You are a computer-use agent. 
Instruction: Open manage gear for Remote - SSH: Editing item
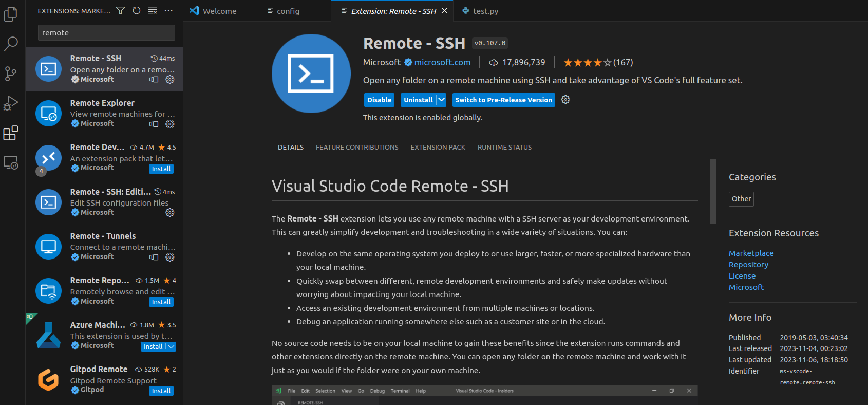[x=170, y=213]
